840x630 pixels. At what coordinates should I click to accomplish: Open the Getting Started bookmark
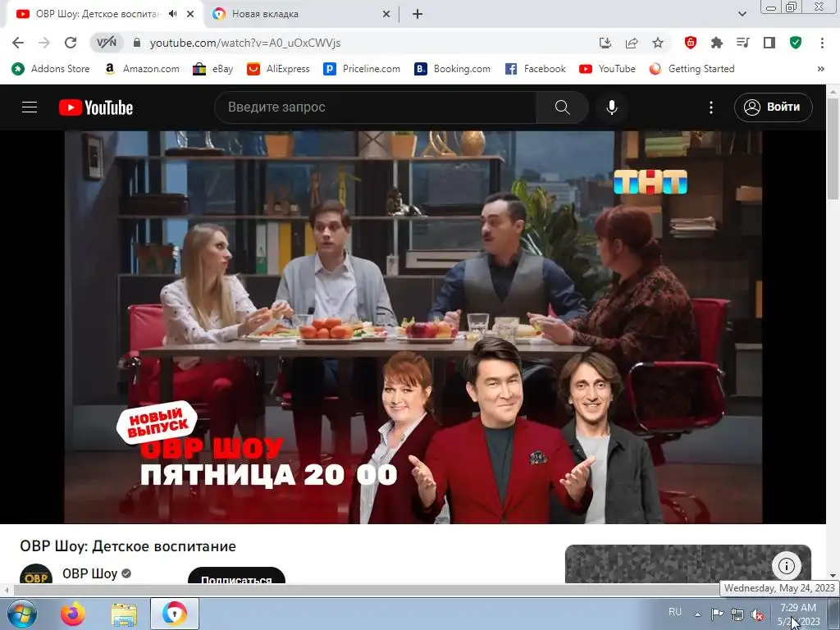tap(692, 69)
